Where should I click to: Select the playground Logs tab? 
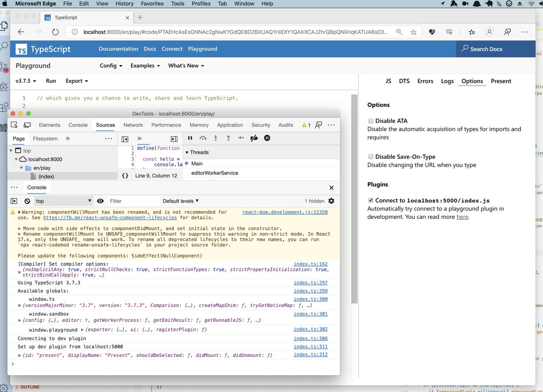pos(447,81)
